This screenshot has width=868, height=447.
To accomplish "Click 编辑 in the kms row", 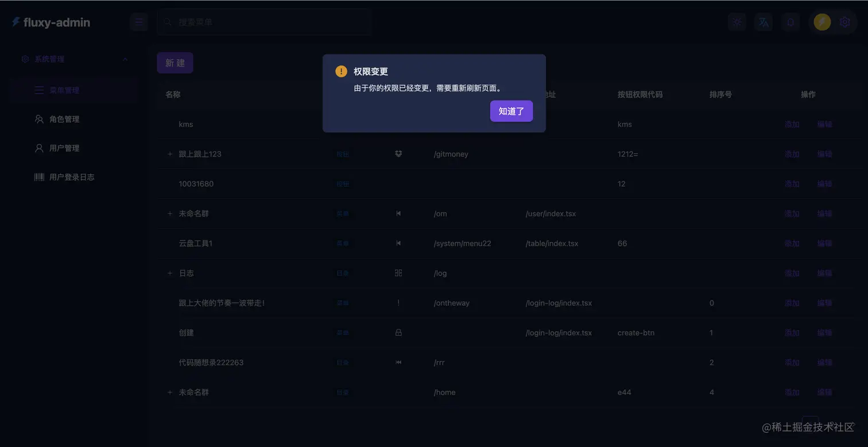I will 825,124.
